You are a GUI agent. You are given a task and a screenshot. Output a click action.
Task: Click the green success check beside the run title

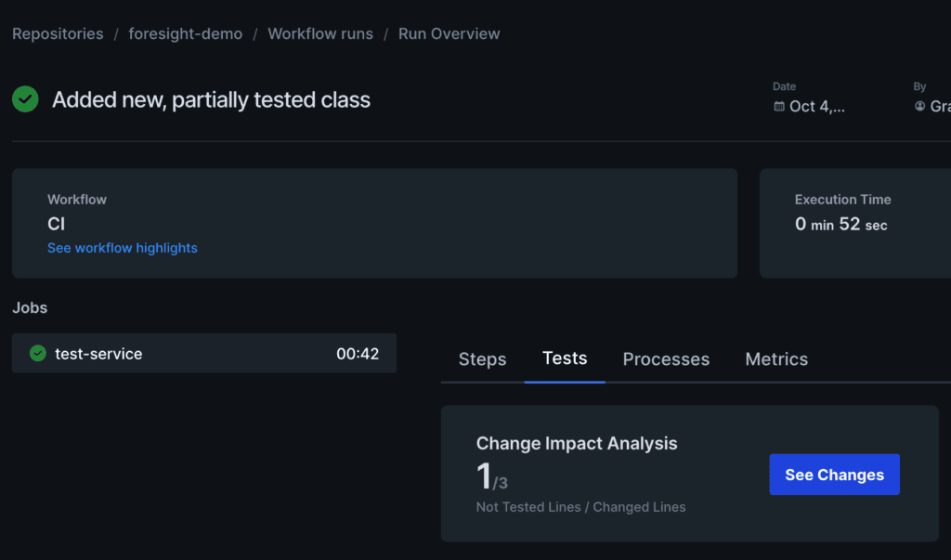[24, 98]
